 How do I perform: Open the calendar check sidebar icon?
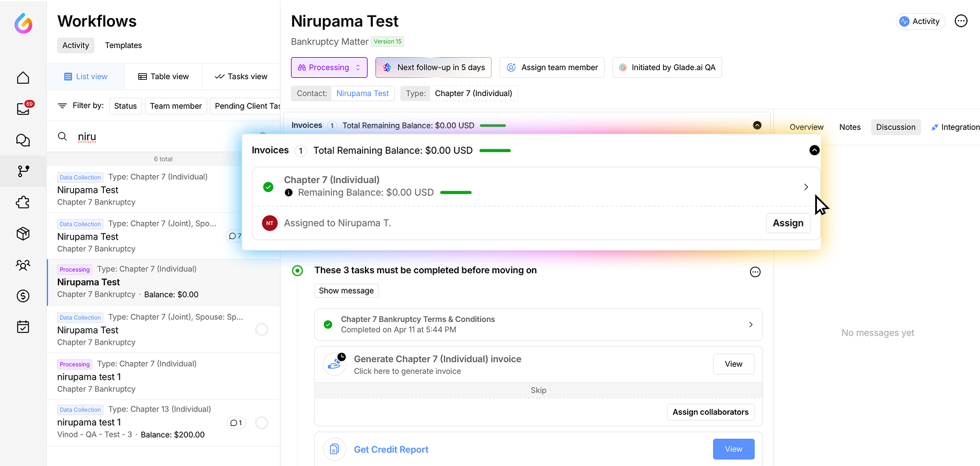click(x=23, y=327)
